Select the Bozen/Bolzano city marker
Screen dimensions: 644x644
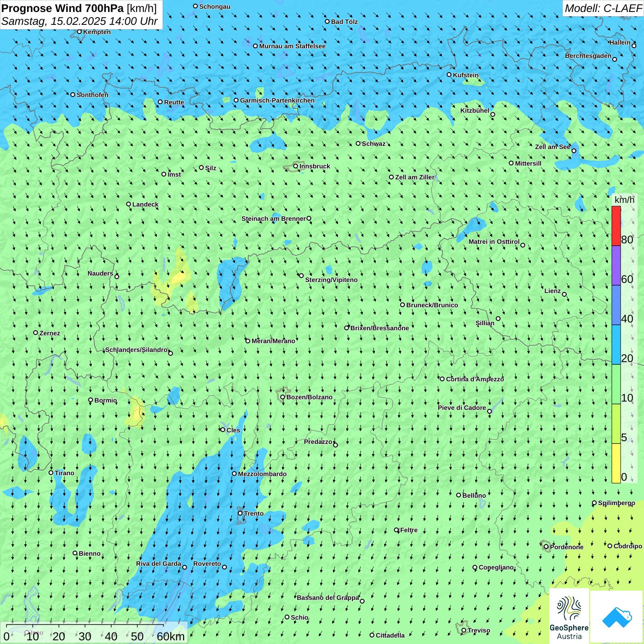click(x=282, y=397)
